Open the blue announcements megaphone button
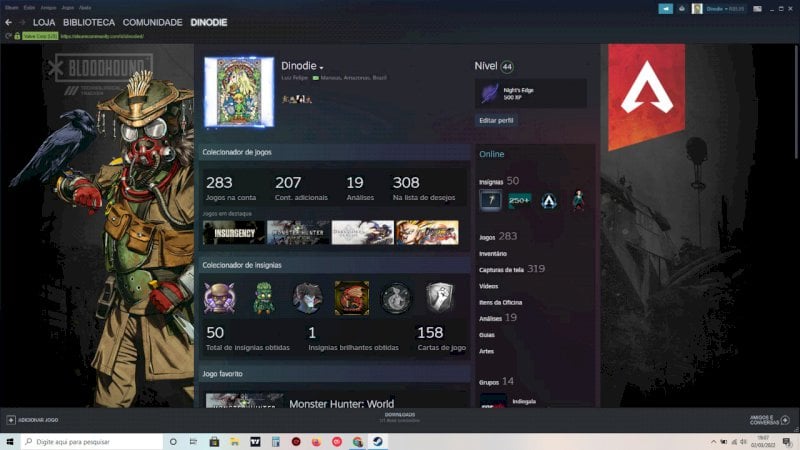The width and height of the screenshot is (800, 450). 665,9
